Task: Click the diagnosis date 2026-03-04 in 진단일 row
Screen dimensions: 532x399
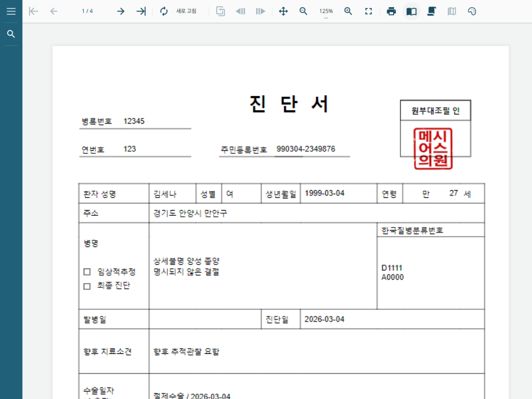Action: (325, 319)
